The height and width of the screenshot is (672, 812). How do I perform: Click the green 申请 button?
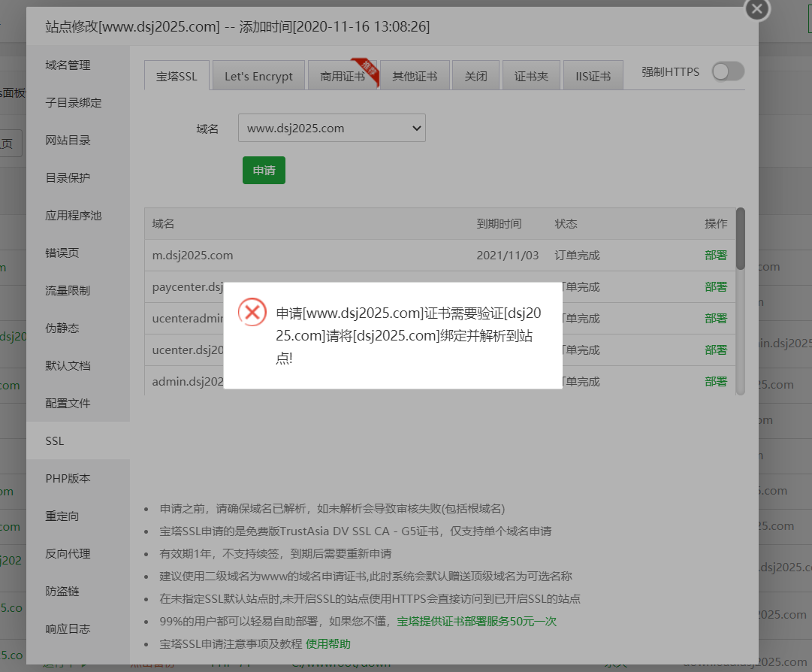click(x=264, y=170)
